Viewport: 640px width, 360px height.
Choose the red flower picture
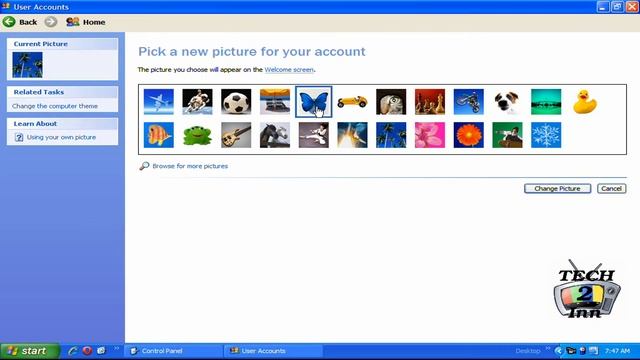pos(469,135)
